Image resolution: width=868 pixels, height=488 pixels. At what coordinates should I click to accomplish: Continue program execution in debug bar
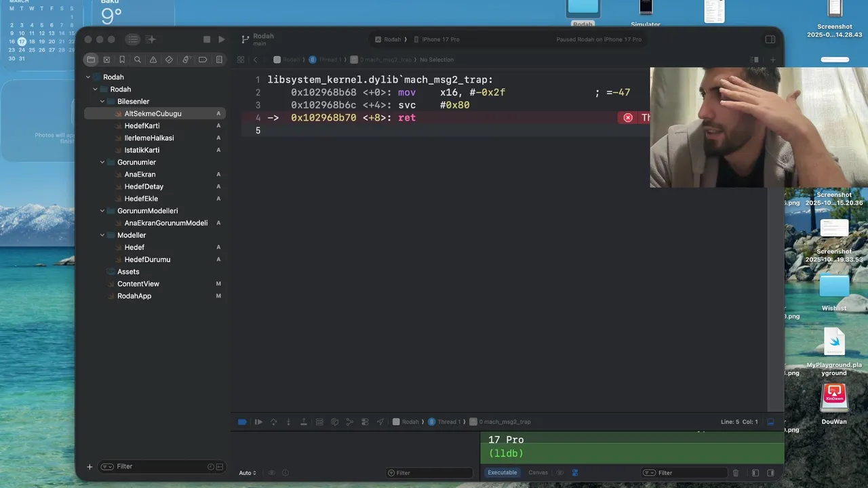click(x=258, y=422)
